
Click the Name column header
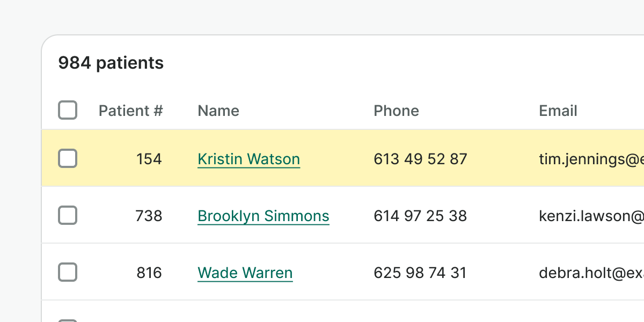click(x=218, y=111)
